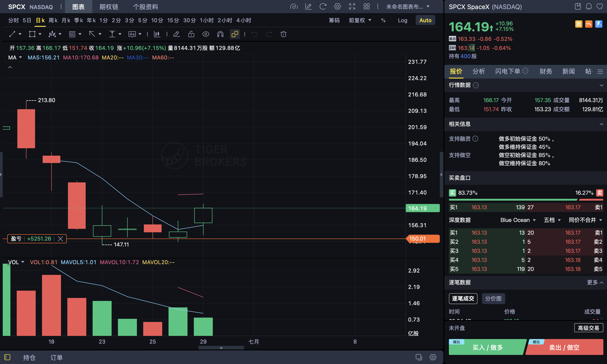607x364 pixels.
Task: Open the 五档 depth levels dropdown
Action: pos(552,220)
